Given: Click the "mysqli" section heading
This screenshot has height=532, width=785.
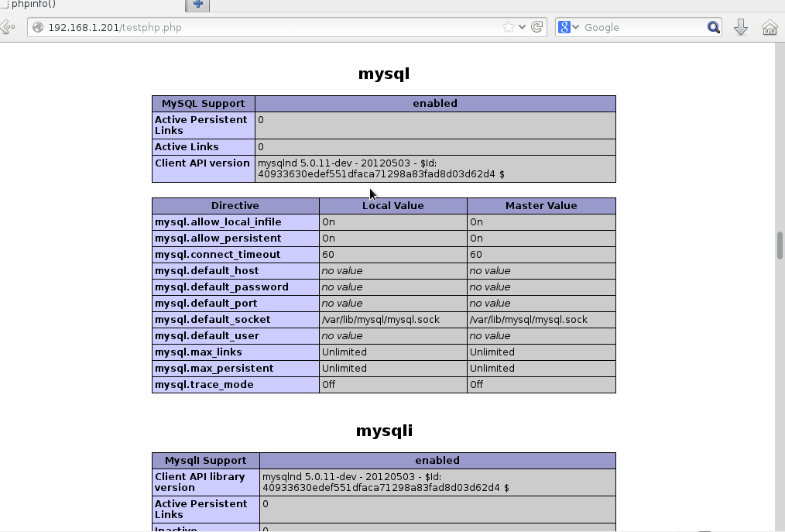Looking at the screenshot, I should [x=384, y=431].
